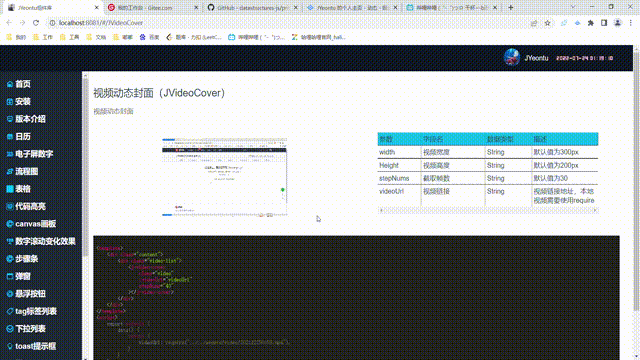
Task: Click parameter table scrollbar left arrow
Action: (x=381, y=211)
